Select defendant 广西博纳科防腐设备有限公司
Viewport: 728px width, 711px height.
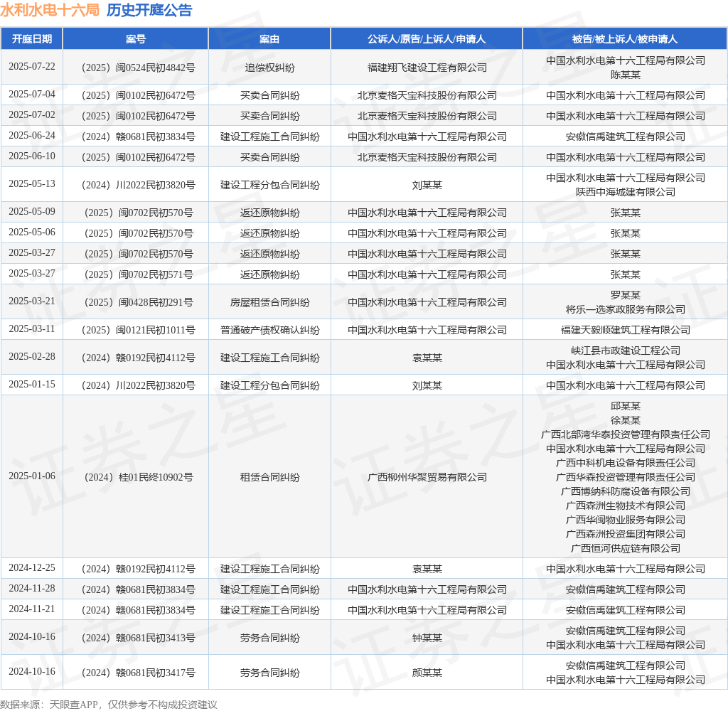click(x=626, y=491)
